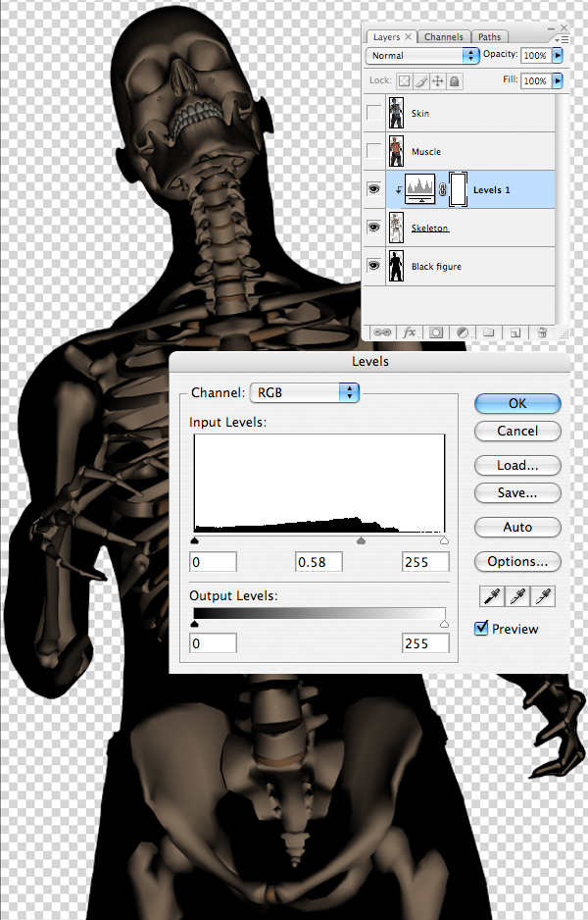The width and height of the screenshot is (588, 920).
Task: Click the Black figure layer thumbnail
Action: click(x=396, y=266)
